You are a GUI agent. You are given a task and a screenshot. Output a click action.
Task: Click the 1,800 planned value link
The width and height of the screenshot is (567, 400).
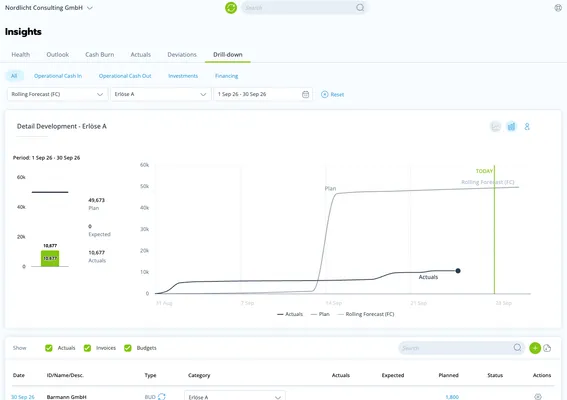452,397
